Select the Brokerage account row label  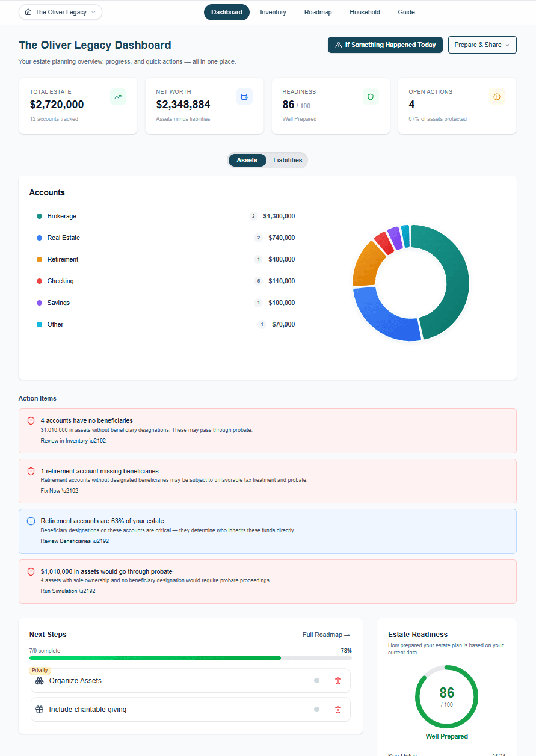coord(62,216)
